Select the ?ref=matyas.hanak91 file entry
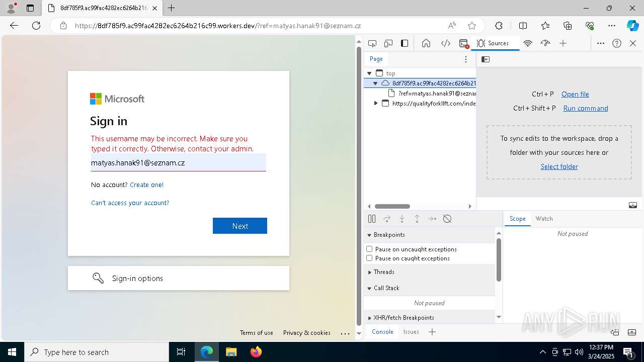The height and width of the screenshot is (362, 644). pos(432,94)
